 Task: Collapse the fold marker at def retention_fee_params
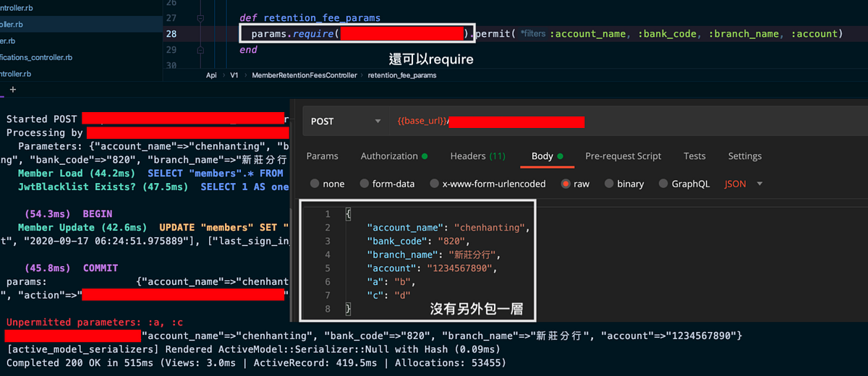[200, 17]
